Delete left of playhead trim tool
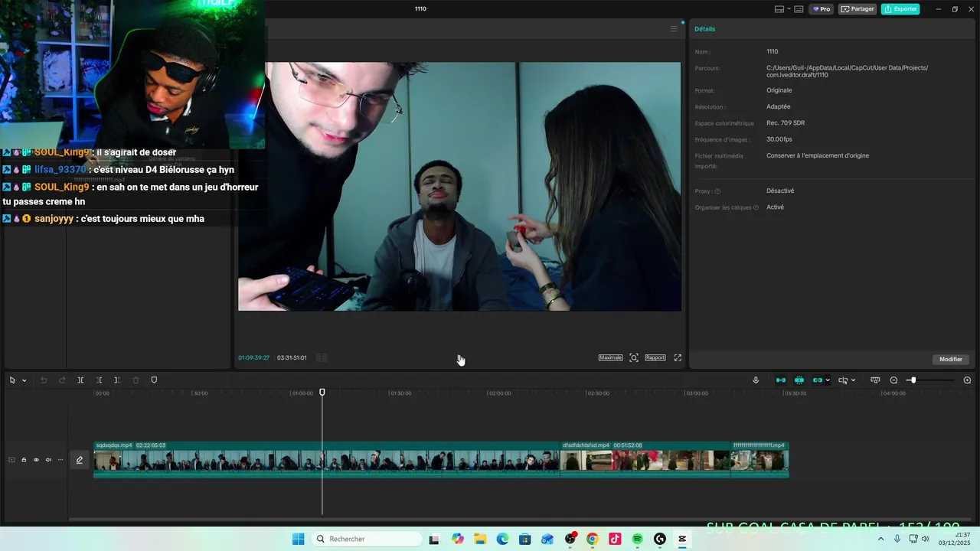 click(99, 380)
